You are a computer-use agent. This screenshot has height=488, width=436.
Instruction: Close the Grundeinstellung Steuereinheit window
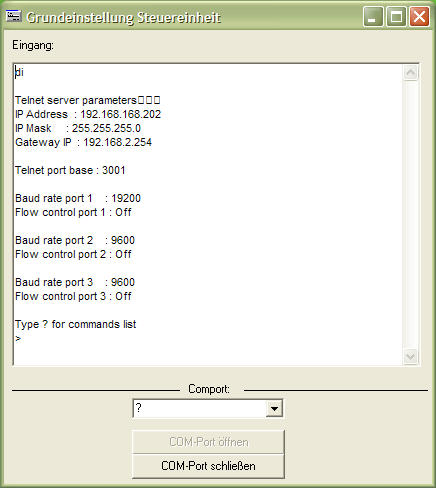click(x=419, y=17)
